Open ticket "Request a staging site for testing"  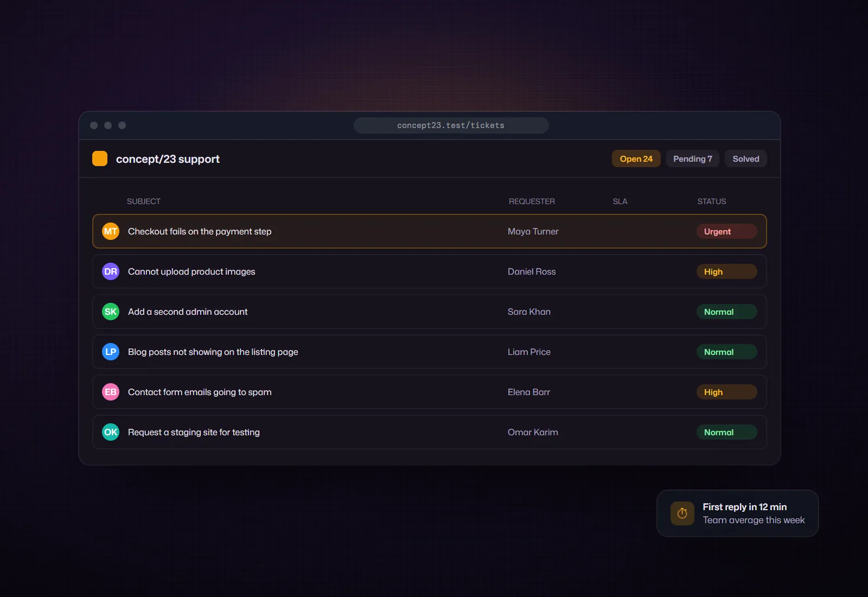[x=430, y=432]
